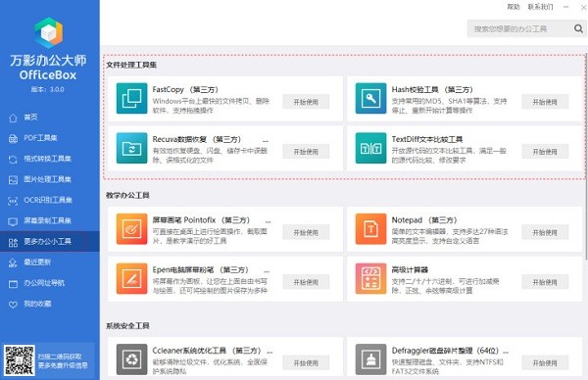The image size is (588, 380).
Task: Open the 屏幕画笔 Pointofix icon
Action: point(131,229)
